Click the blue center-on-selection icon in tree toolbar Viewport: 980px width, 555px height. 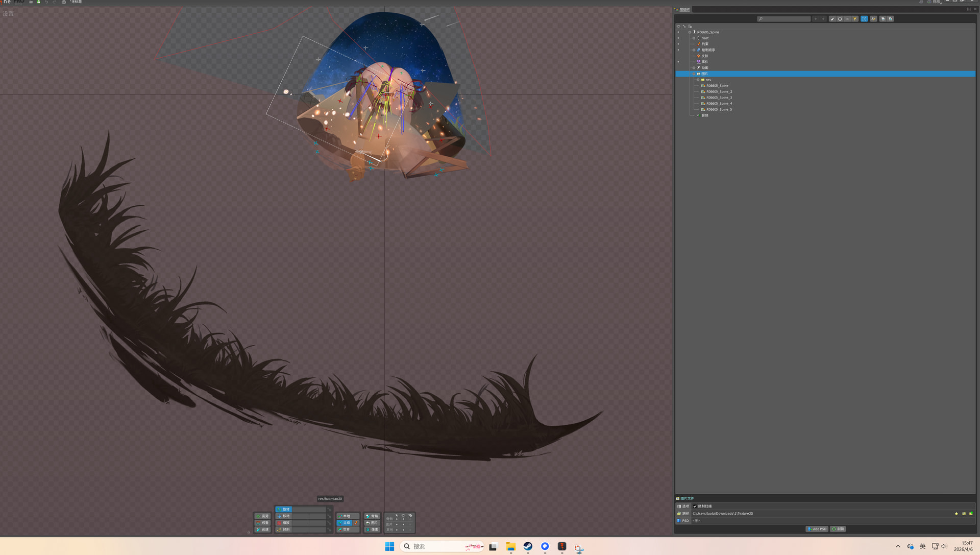point(864,19)
